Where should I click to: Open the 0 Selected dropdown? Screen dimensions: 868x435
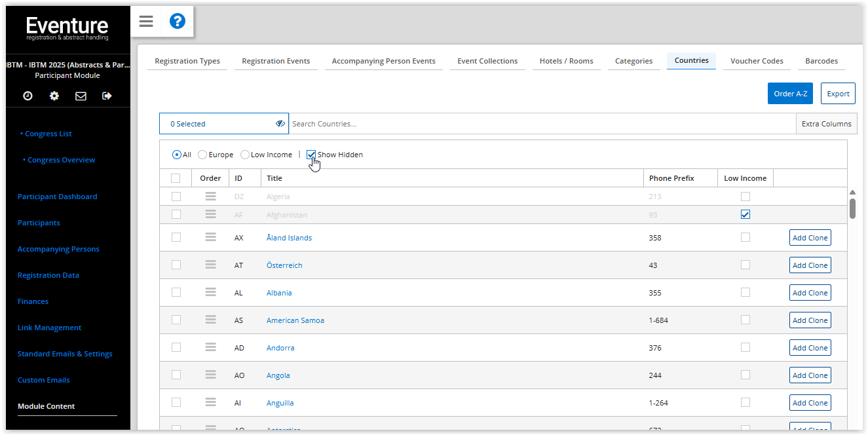pyautogui.click(x=216, y=124)
